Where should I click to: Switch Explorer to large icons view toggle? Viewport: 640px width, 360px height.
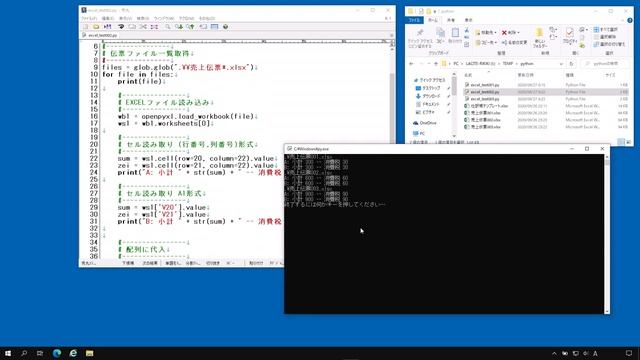point(629,142)
